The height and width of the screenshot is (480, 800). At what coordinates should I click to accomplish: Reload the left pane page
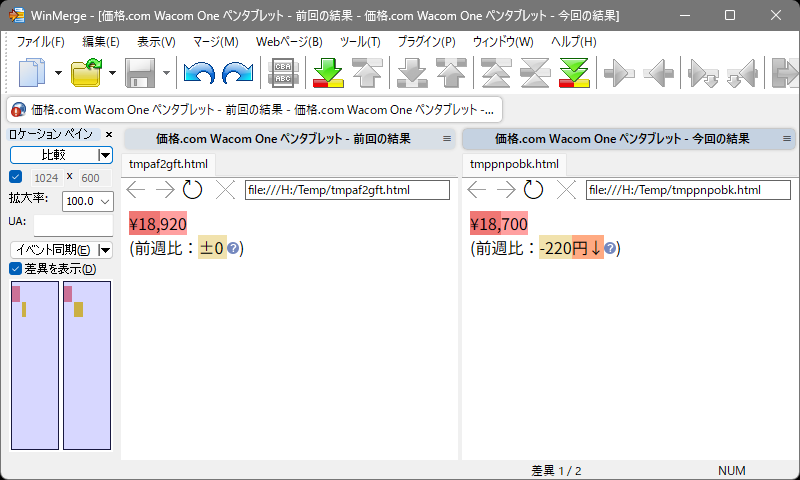coord(192,190)
